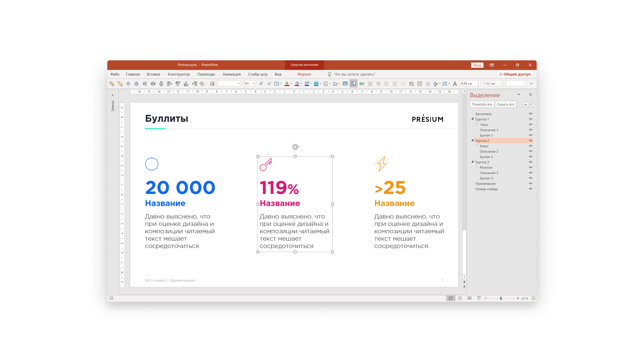This screenshot has height=362, width=644.
Task: Click the Показать все button
Action: [x=482, y=105]
